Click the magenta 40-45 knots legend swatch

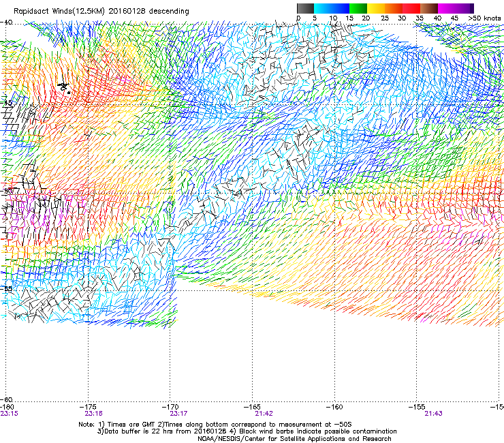(447, 8)
